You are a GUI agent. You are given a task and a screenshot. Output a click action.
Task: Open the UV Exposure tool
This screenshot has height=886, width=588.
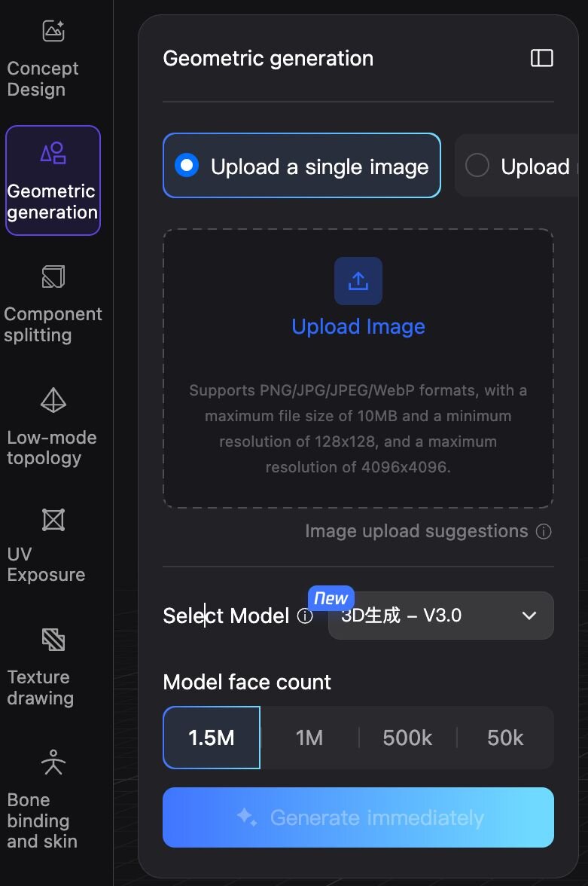(x=53, y=545)
